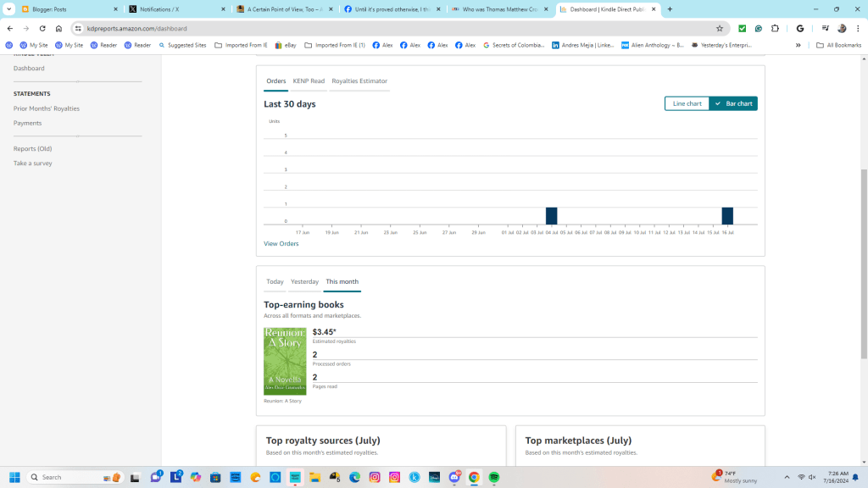
Task: Switch to the KENP Read tab
Action: coord(309,81)
